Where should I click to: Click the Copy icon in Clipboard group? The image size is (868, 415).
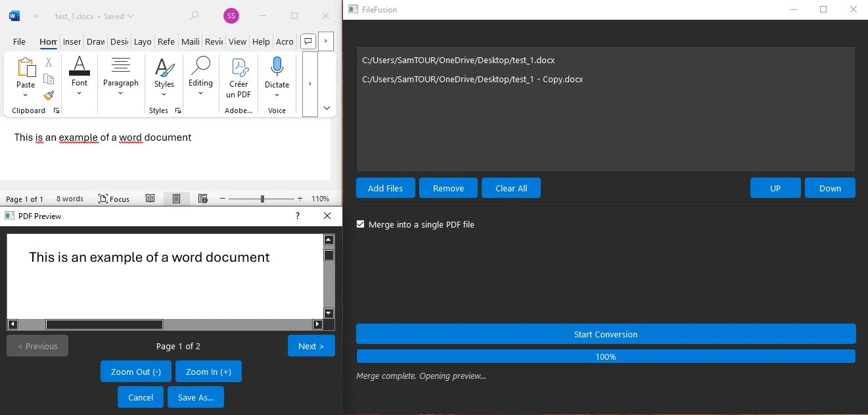point(49,79)
